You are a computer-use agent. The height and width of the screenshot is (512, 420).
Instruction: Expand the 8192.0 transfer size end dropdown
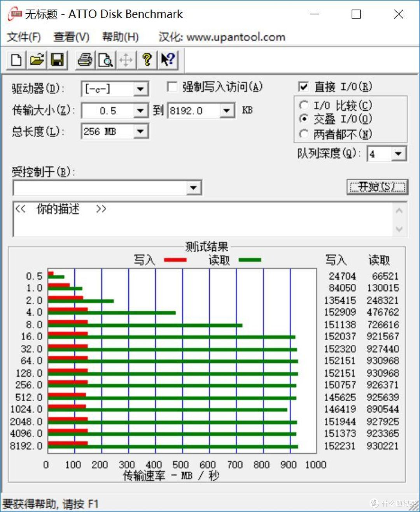[227, 111]
